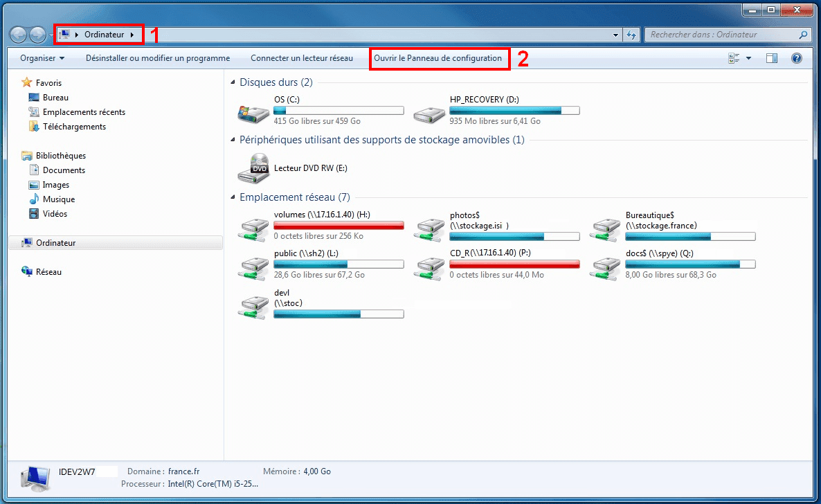Select the Lecteur DVD RW (E:) icon

(253, 168)
